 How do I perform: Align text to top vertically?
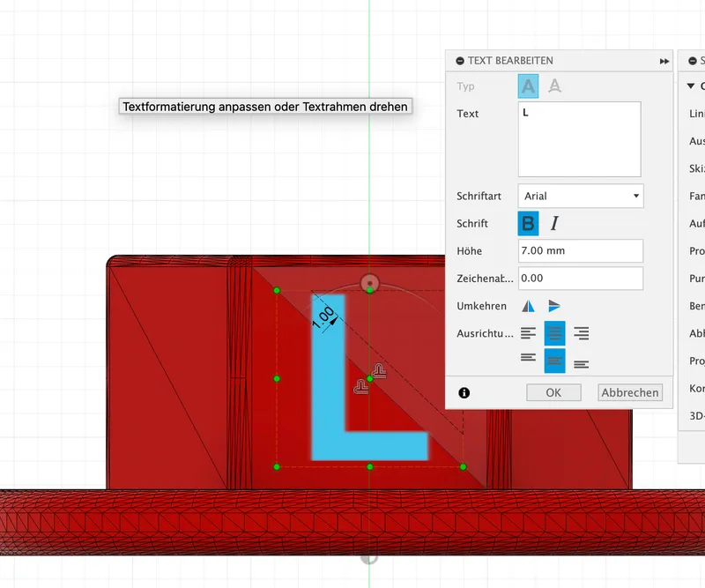point(528,358)
